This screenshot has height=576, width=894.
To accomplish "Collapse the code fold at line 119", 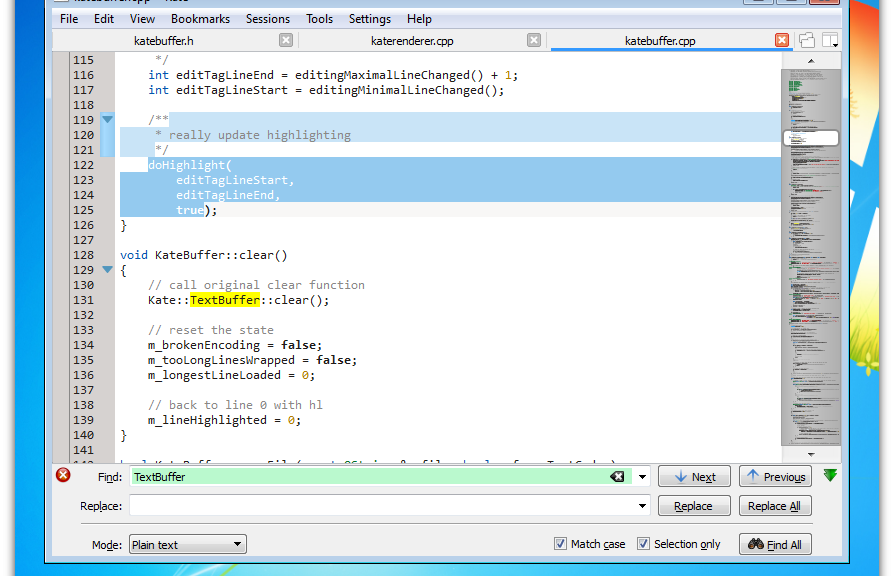I will pyautogui.click(x=108, y=120).
